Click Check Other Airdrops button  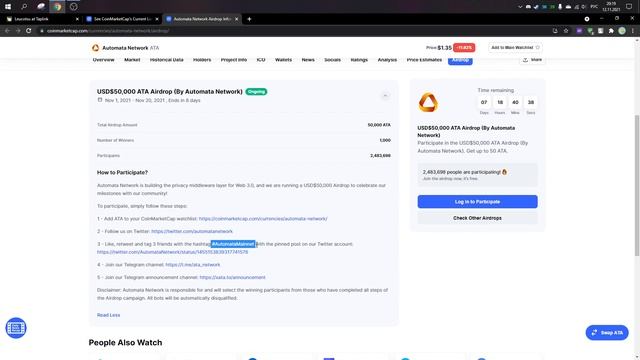tap(477, 218)
